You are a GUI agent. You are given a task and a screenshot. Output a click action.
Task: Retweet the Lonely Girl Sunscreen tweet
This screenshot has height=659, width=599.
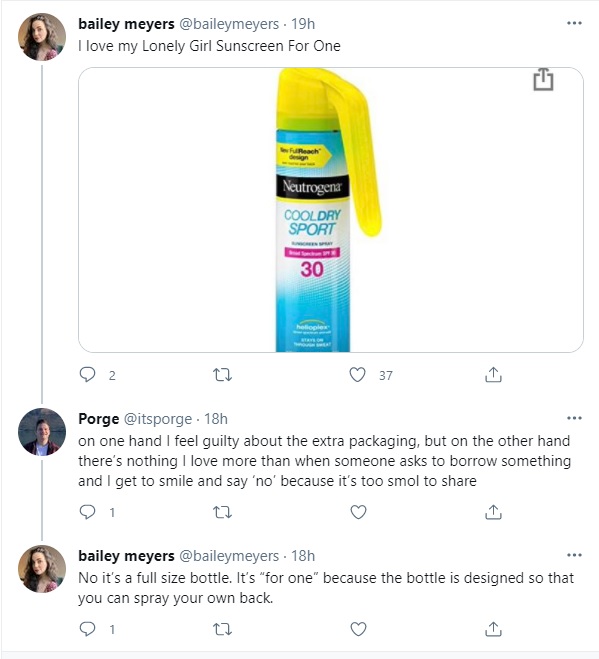click(x=222, y=374)
